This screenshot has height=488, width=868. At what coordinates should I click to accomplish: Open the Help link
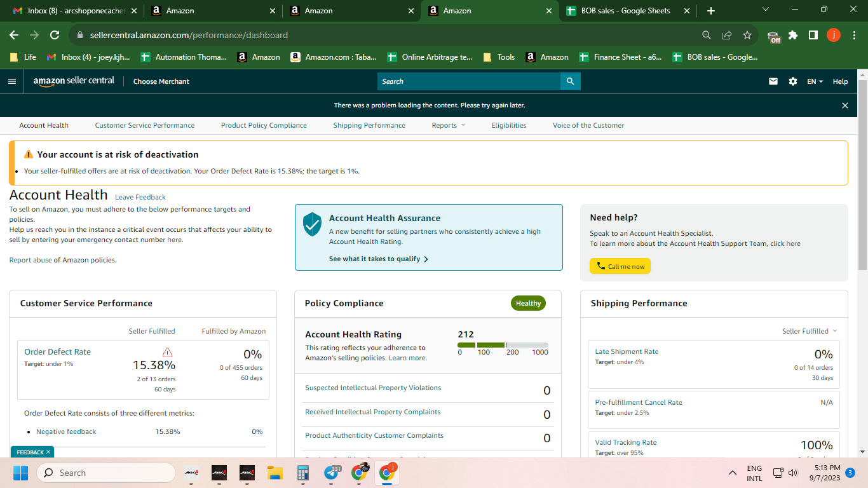(840, 81)
